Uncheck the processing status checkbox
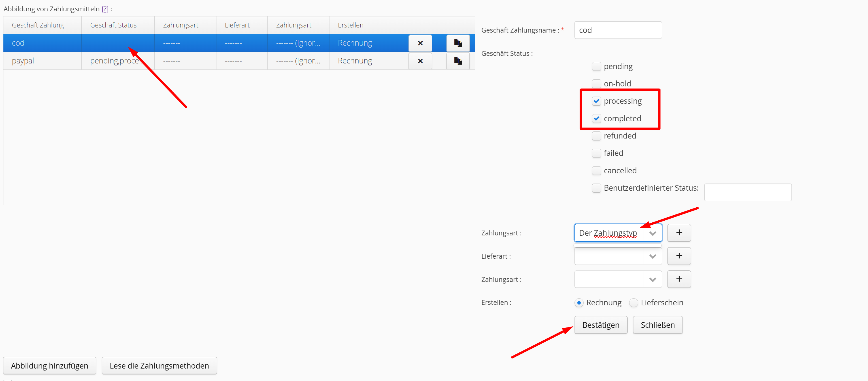Image resolution: width=868 pixels, height=381 pixels. (x=596, y=101)
